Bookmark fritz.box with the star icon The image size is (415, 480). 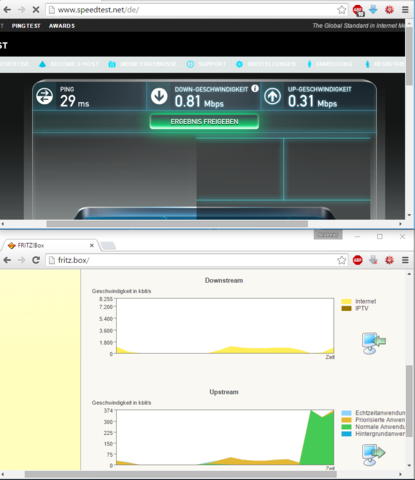[341, 260]
